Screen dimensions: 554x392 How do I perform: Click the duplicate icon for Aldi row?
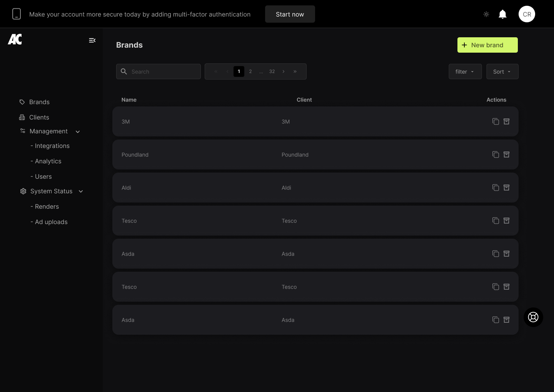click(x=496, y=188)
